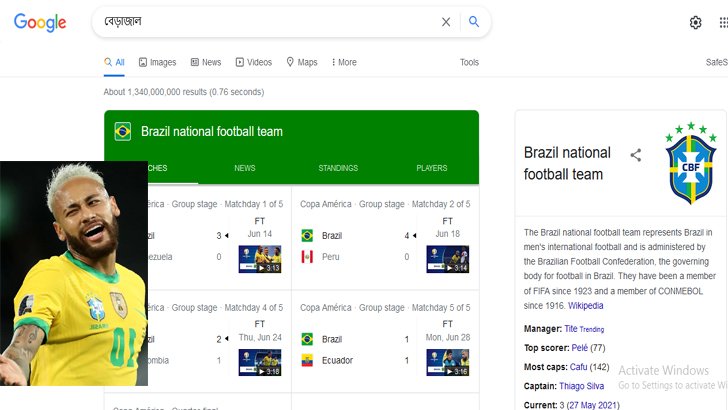The height and width of the screenshot is (410, 728).
Task: Click the Peru flag icon
Action: coord(307,256)
